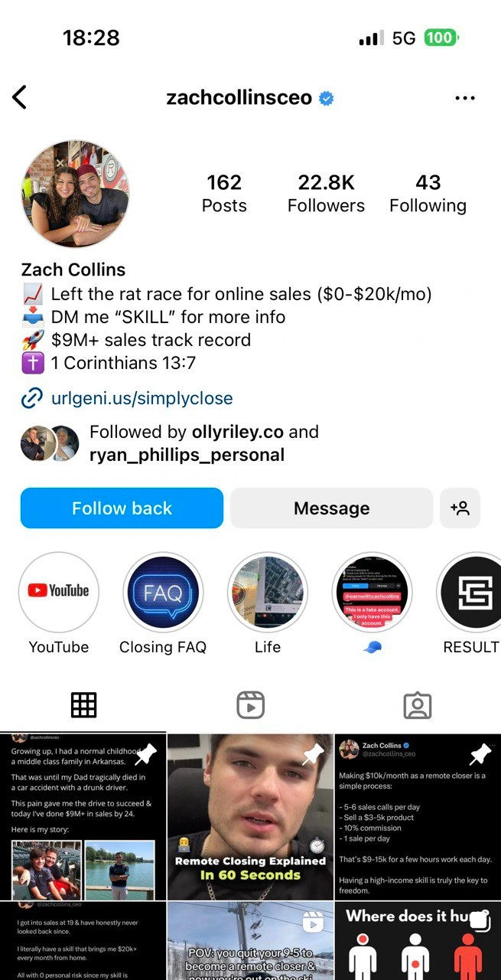Viewport: 501px width, 980px height.
Task: Open pinned post about $10k/month closing
Action: click(418, 817)
